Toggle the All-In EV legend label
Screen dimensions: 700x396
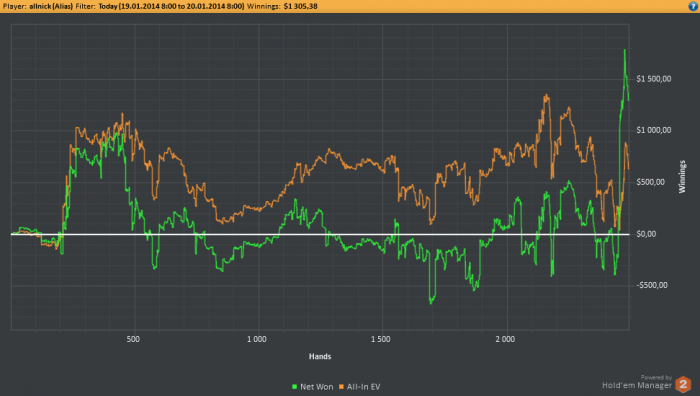(x=363, y=387)
